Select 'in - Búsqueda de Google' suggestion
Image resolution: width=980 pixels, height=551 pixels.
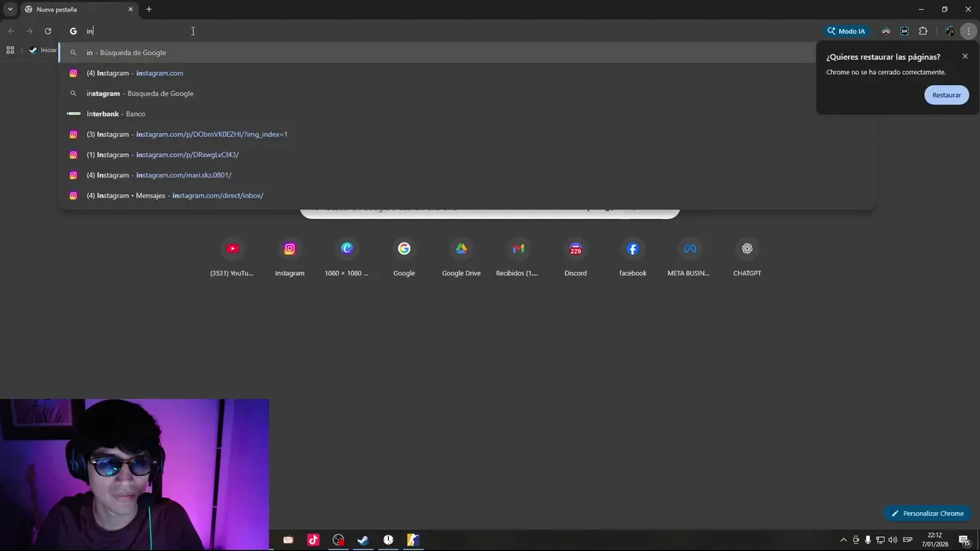click(467, 53)
